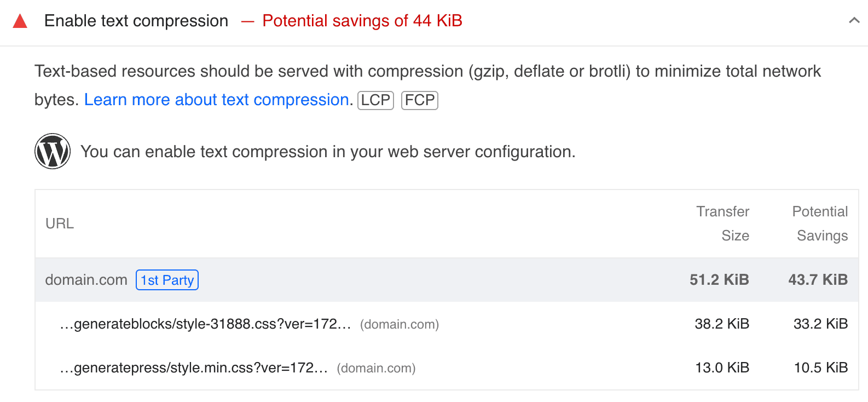Click the 51.2 KiB total transfer size
The height and width of the screenshot is (402, 868).
pyautogui.click(x=719, y=280)
